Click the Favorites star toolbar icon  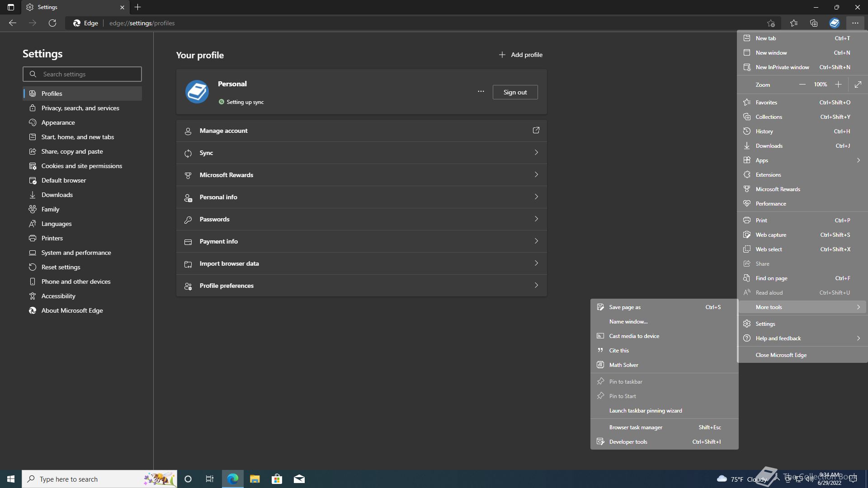pos(793,23)
